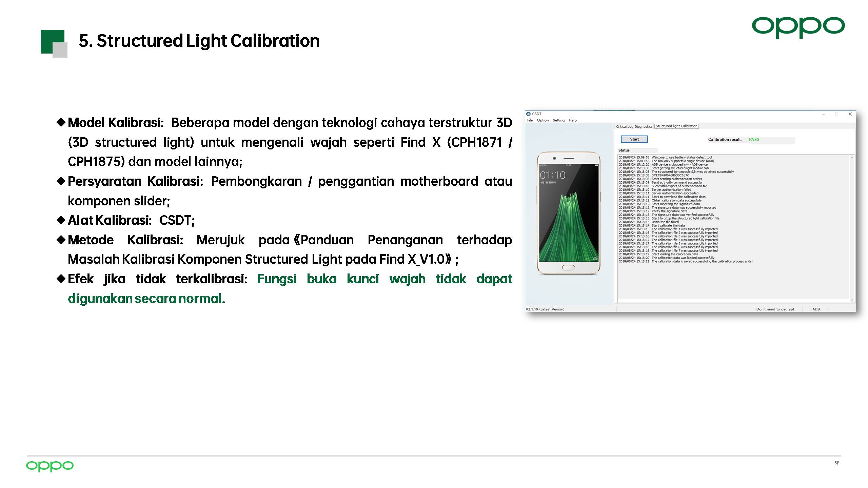868x488 pixels.
Task: Switch to Critical Log Diagnostics tab
Action: (634, 126)
